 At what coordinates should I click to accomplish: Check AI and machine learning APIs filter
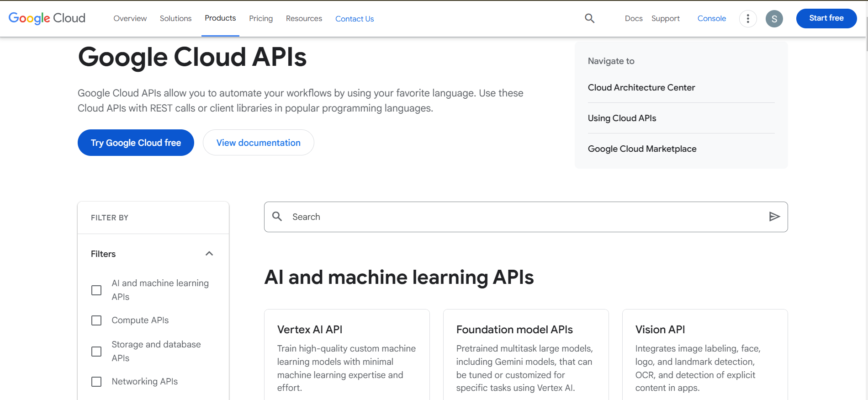(96, 290)
